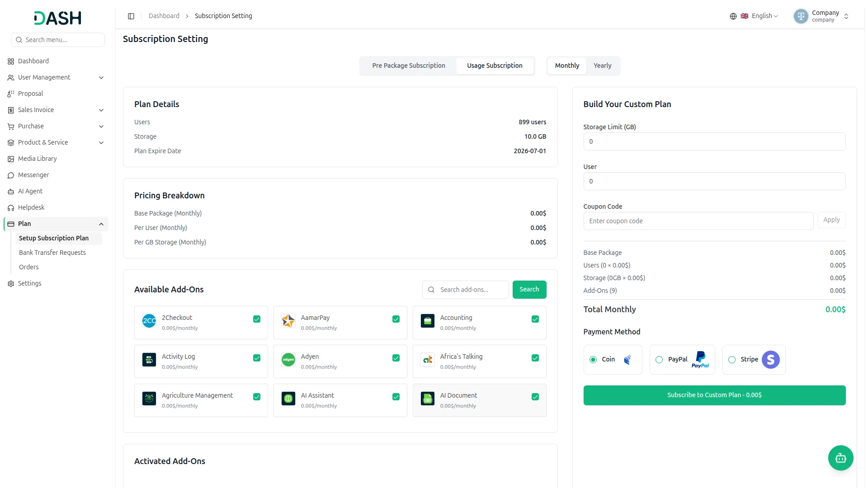Toggle the Activity Log checkbox
This screenshot has width=868, height=488.
click(x=257, y=358)
